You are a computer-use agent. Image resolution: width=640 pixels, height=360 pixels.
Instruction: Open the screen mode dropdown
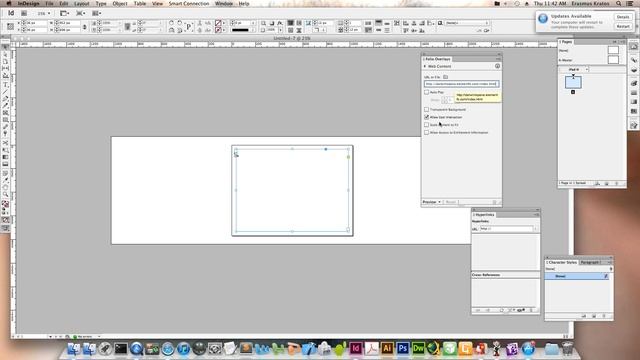click(80, 13)
